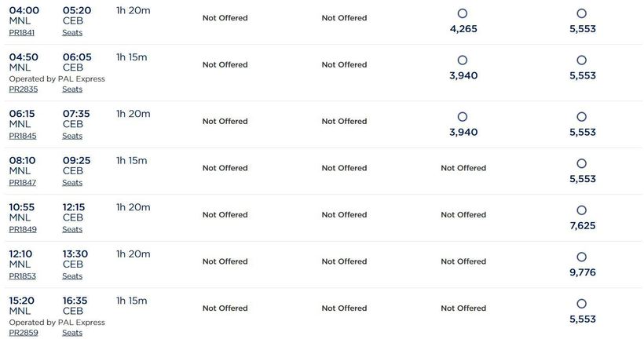Open Seats link for the 08:10 flight
The image size is (644, 343).
coord(72,182)
